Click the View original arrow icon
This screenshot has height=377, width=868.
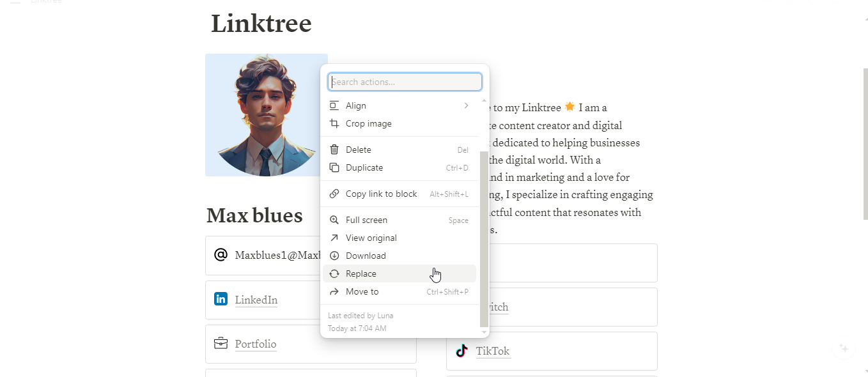pos(334,238)
